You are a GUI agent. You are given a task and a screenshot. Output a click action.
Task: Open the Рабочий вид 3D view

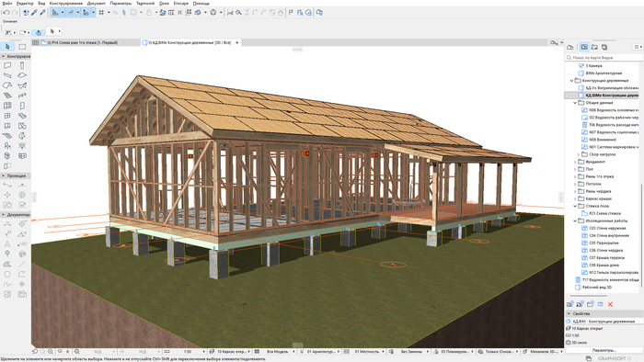pos(597,288)
